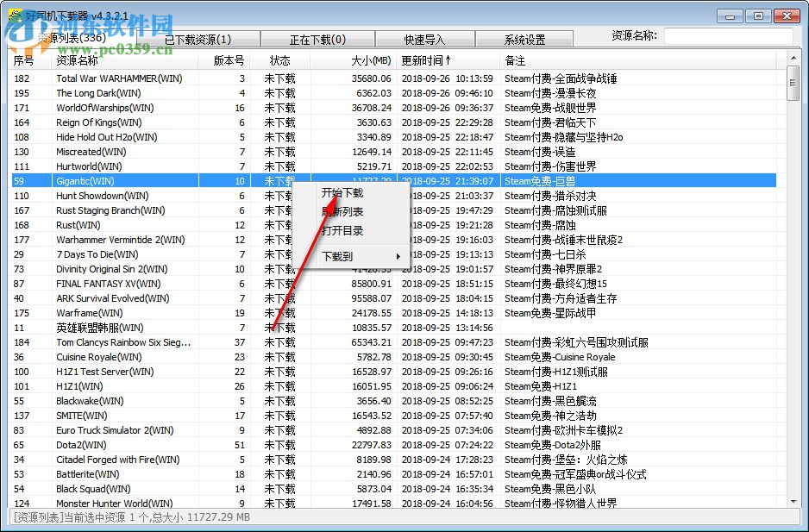The width and height of the screenshot is (809, 532).
Task: Select Citadel Forged with Fire(WIN) row
Action: tap(392, 460)
